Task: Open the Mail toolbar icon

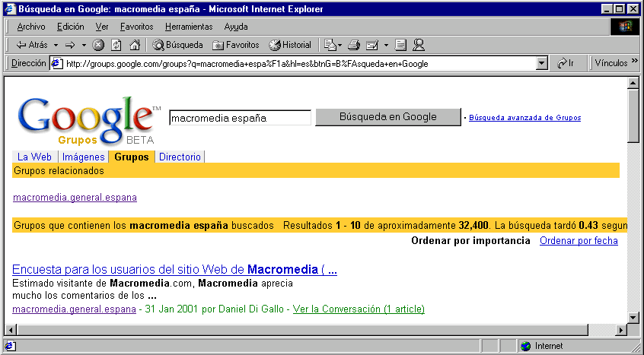Action: click(x=332, y=45)
